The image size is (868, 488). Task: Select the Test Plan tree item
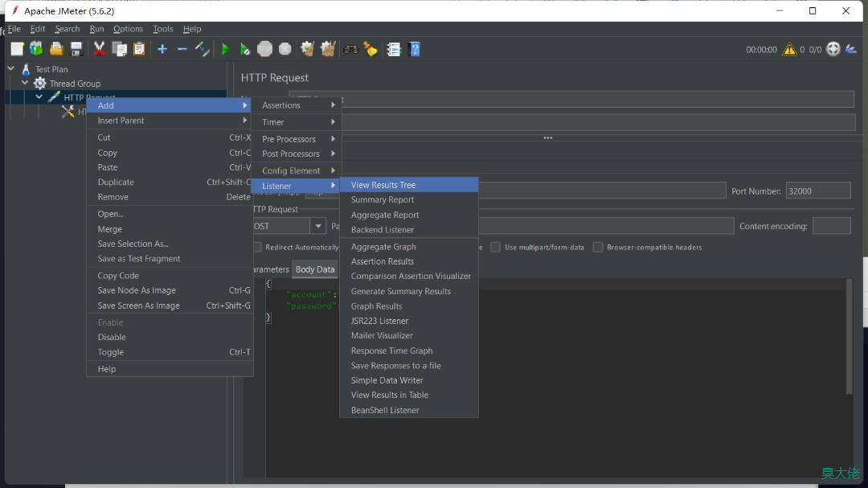51,69
